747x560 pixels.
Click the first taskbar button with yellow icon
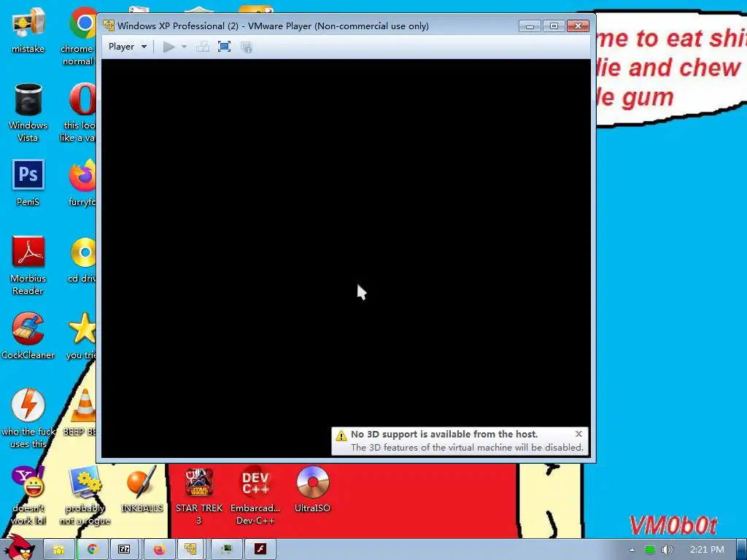click(x=59, y=550)
